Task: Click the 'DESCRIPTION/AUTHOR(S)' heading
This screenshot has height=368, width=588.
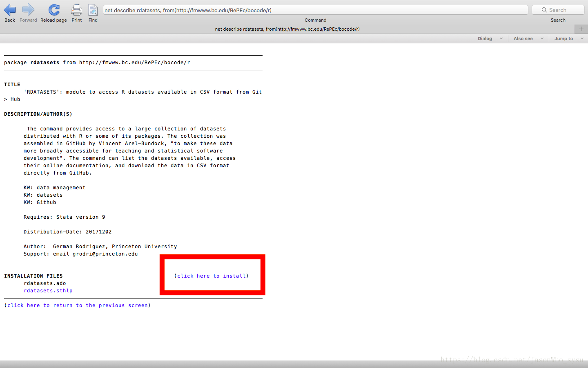Action: (38, 114)
